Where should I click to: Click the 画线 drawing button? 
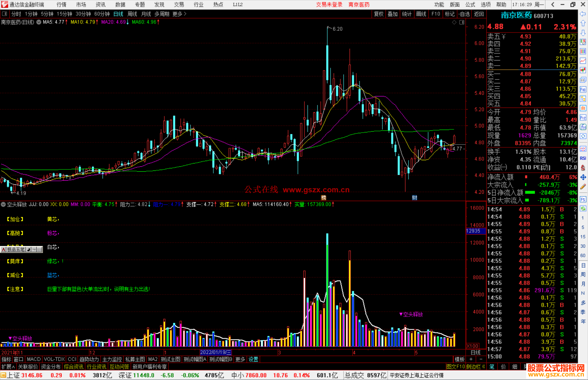tap(421, 14)
